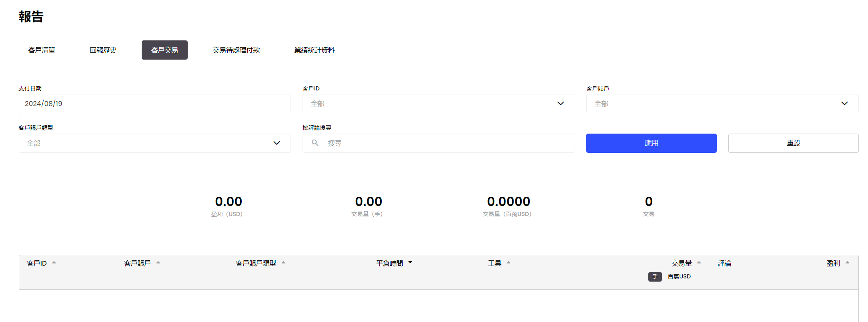
Task: Click the chevron of 客戶賬戶類型 filter
Action: pos(277,143)
